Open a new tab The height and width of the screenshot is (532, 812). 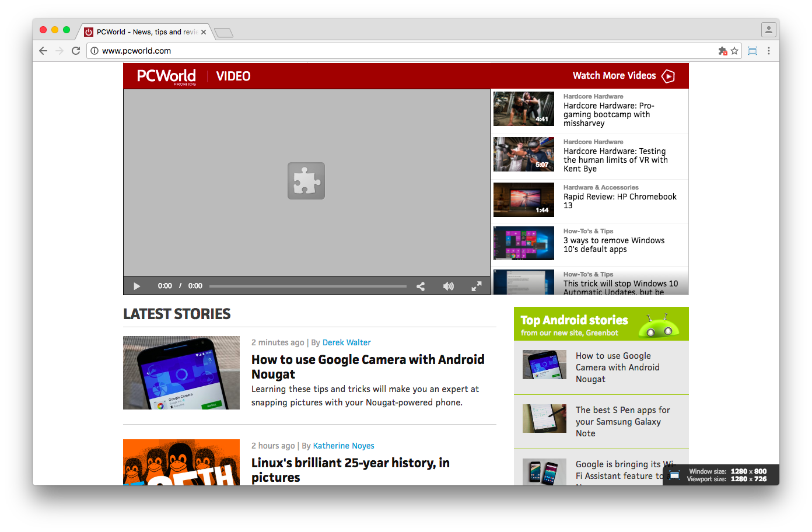tap(223, 33)
